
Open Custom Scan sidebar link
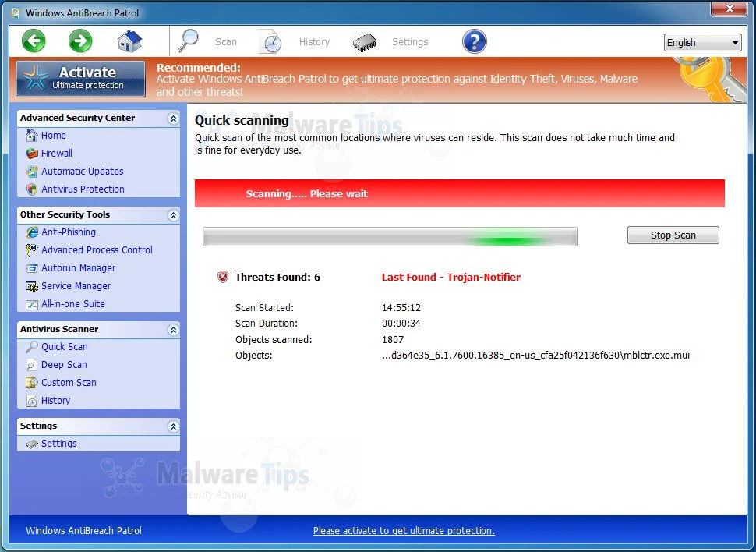[69, 382]
